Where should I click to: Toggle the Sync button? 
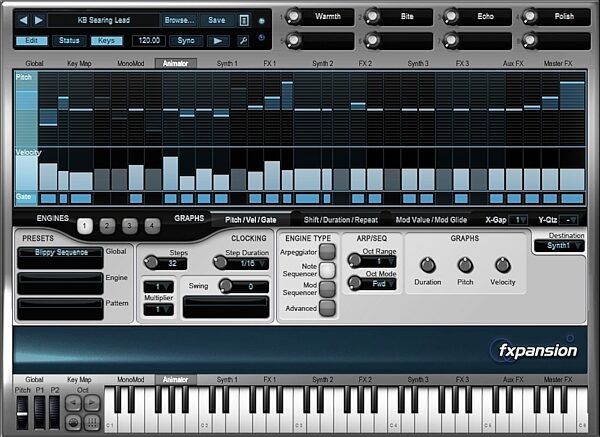tap(186, 41)
